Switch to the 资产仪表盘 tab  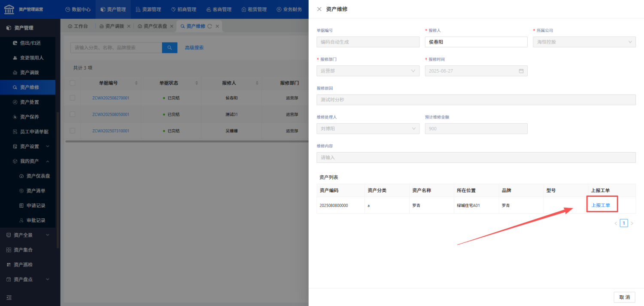pyautogui.click(x=153, y=26)
